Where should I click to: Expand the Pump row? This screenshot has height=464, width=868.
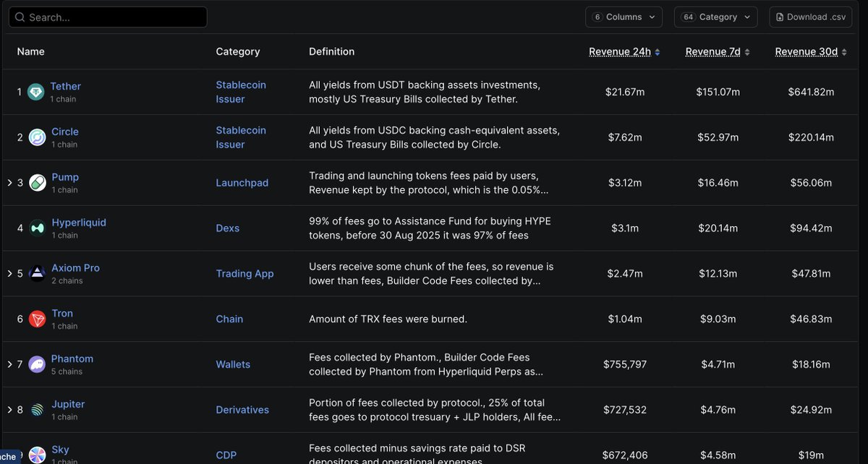(x=9, y=183)
